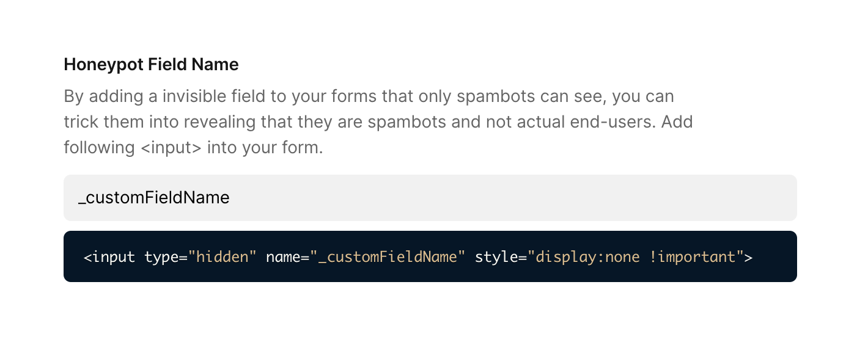The width and height of the screenshot is (868, 359).
Task: Click the dark HTML code snippet block
Action: tap(430, 256)
